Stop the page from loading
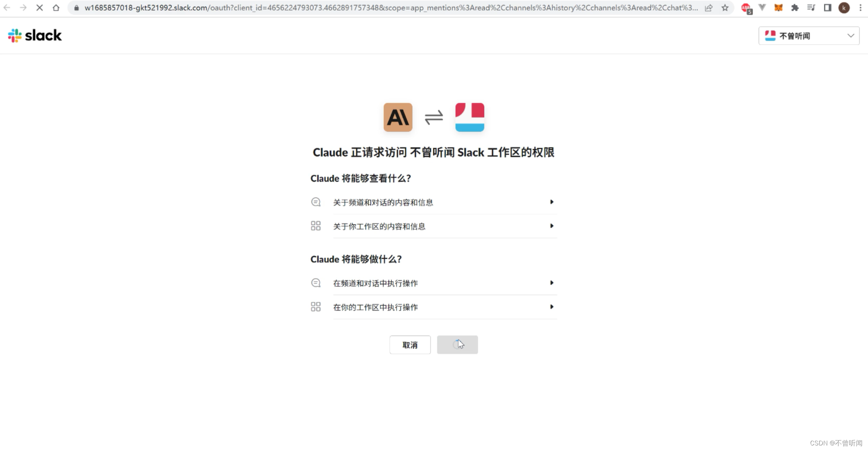Screen dimensions: 868x450 click(39, 8)
